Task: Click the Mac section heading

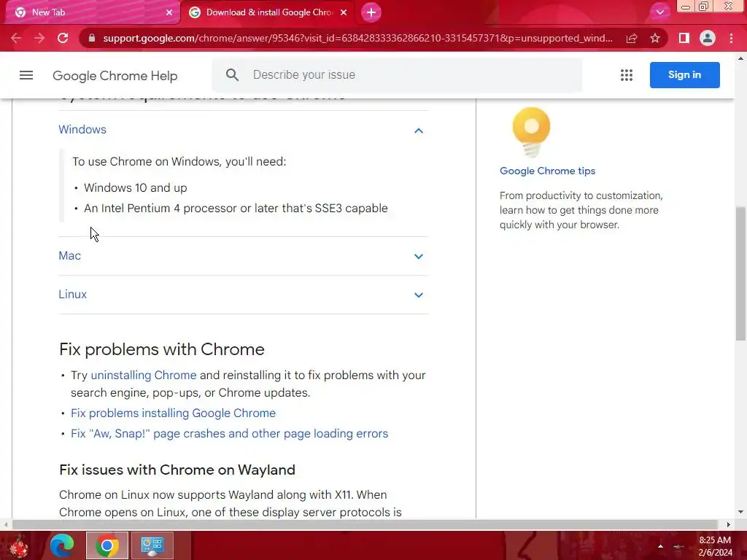Action: coord(69,256)
